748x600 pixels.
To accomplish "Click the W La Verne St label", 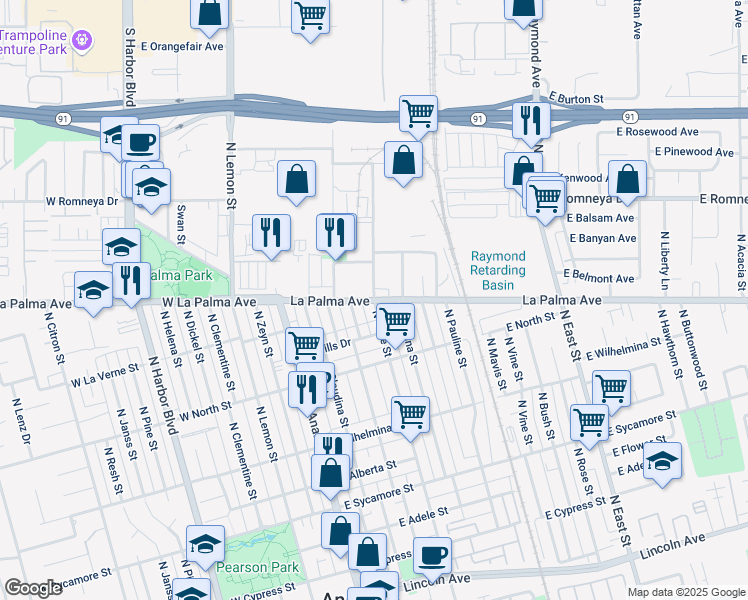I will [x=105, y=375].
